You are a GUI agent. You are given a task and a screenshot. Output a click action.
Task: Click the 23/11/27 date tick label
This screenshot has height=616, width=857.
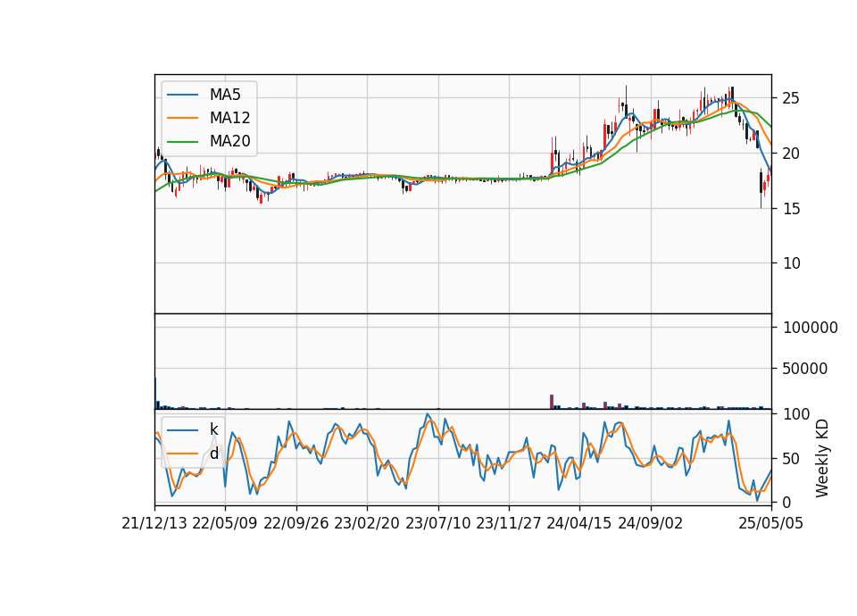click(x=508, y=523)
